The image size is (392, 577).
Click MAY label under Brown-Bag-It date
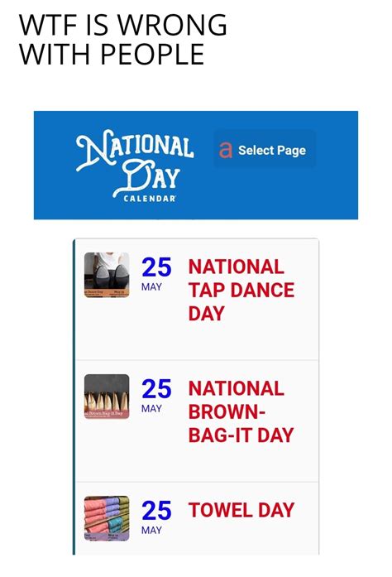(151, 408)
